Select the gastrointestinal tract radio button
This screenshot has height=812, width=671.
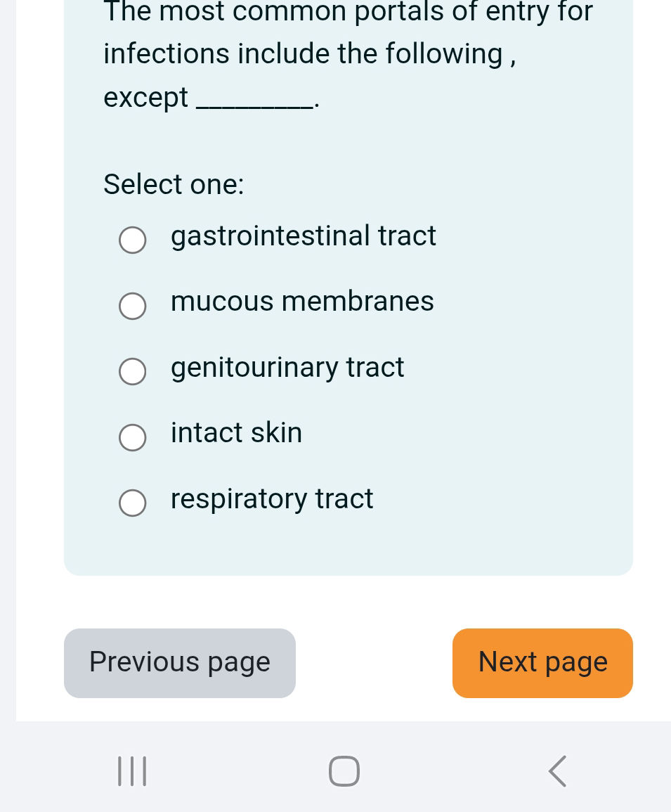tap(132, 240)
